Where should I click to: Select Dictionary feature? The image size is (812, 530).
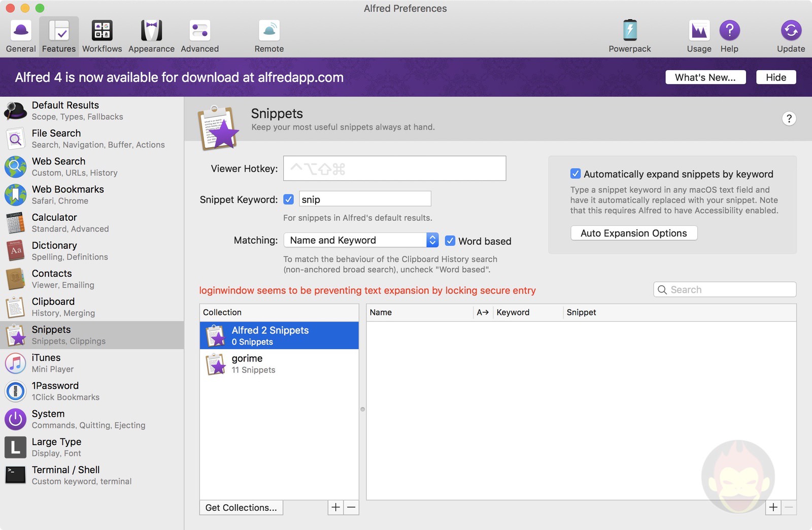[x=92, y=251]
